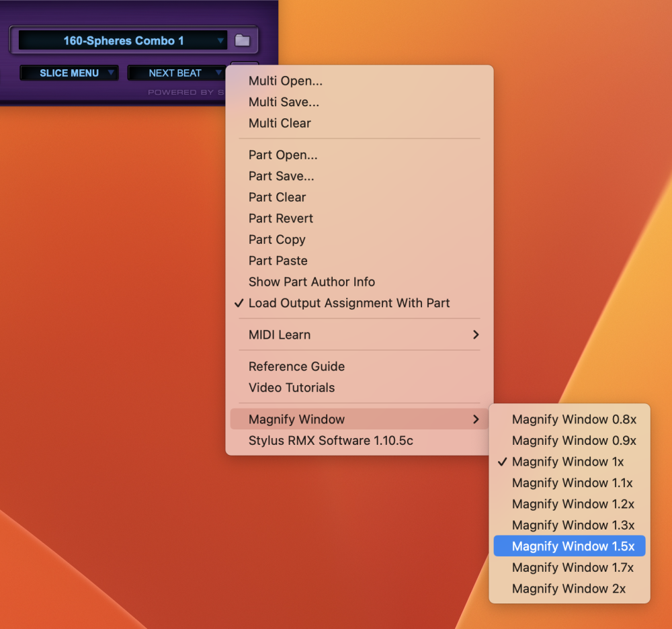Viewport: 672px width, 629px height.
Task: Open Video Tutorials
Action: 359,387
